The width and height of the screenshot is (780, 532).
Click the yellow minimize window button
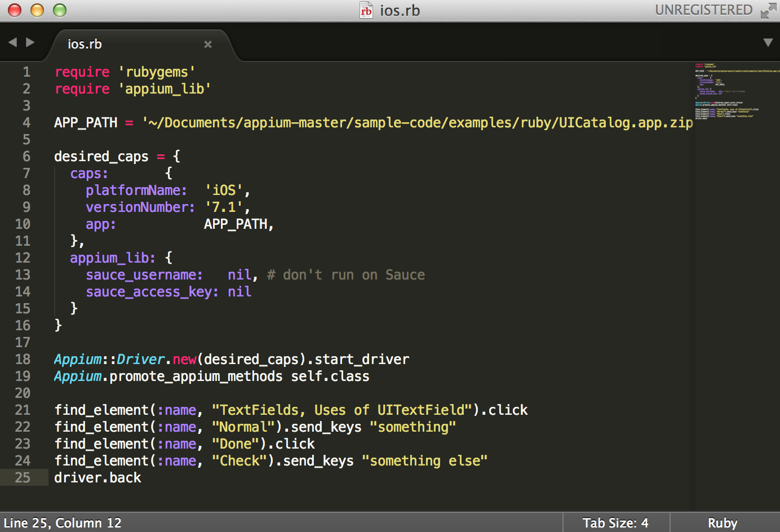coord(37,10)
